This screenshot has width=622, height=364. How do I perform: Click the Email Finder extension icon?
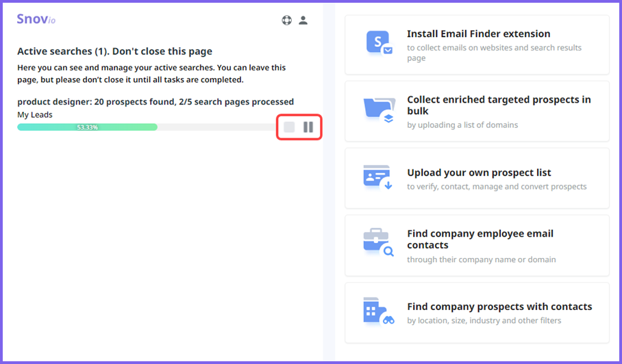(380, 43)
